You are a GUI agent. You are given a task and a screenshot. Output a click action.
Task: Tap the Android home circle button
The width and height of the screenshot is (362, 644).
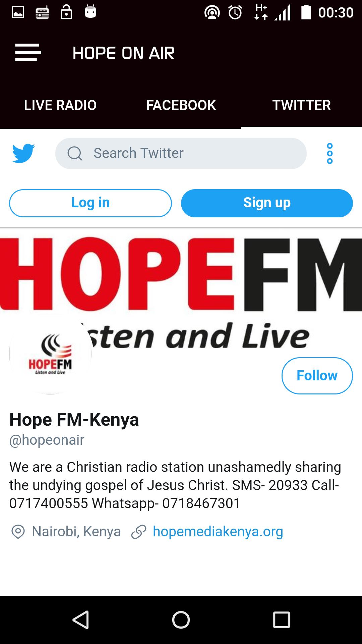click(181, 620)
